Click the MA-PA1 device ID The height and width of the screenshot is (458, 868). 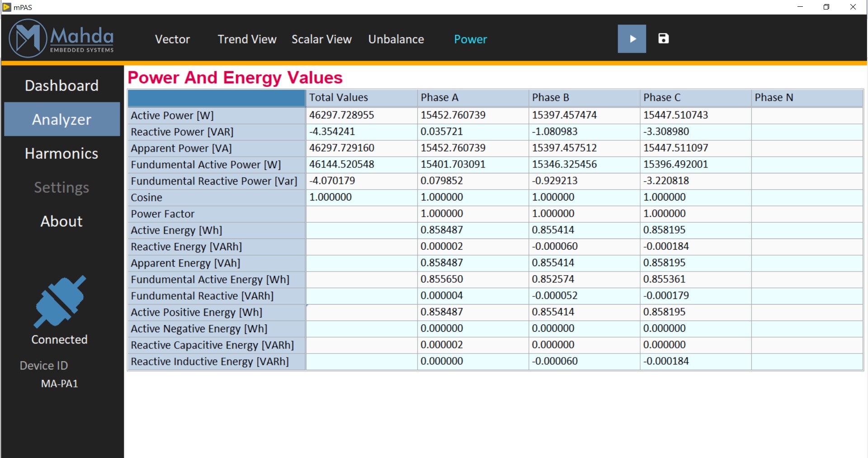click(59, 384)
